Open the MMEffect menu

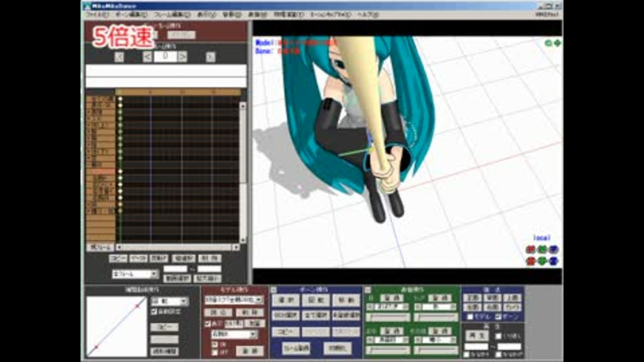(x=547, y=14)
